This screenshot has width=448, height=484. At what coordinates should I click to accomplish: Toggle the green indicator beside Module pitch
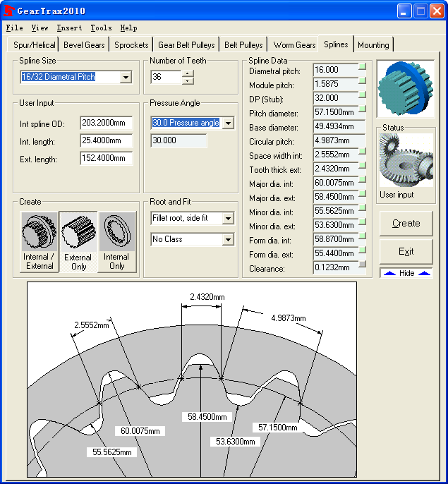[362, 81]
